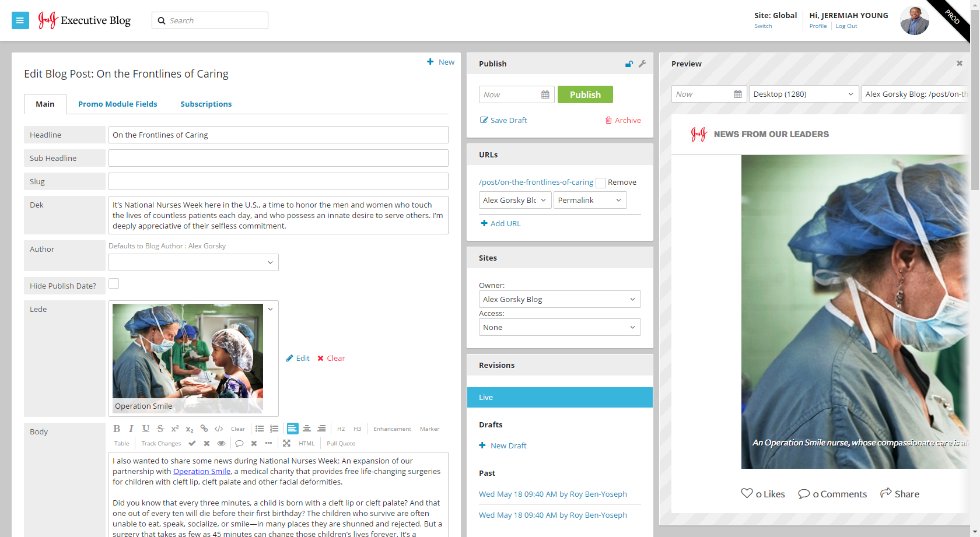
Task: Toggle the track changes preview eye icon
Action: coord(221,443)
